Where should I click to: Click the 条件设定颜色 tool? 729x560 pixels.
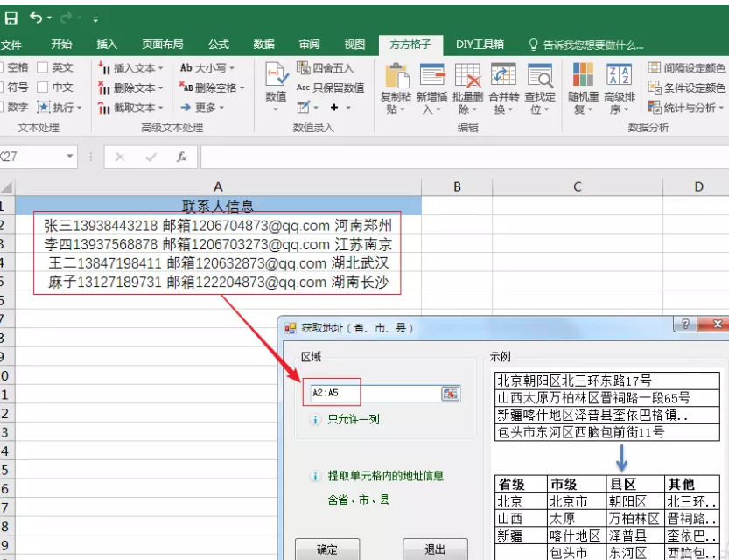click(x=686, y=87)
